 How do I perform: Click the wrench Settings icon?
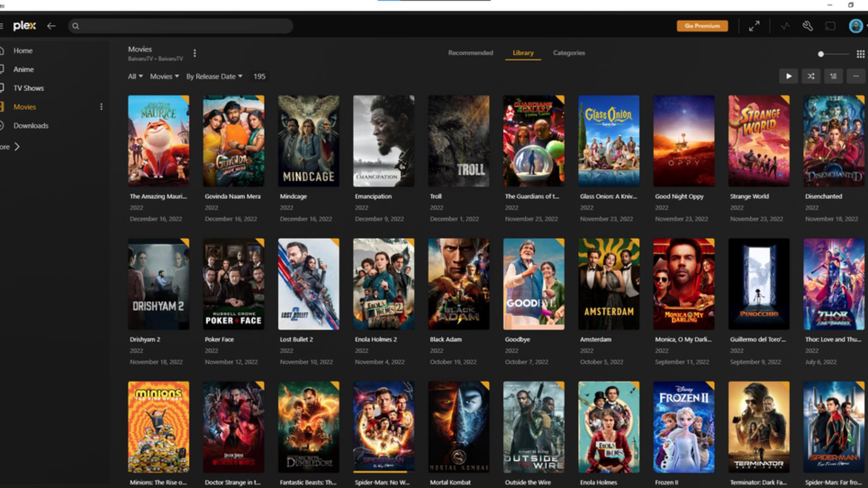point(807,26)
